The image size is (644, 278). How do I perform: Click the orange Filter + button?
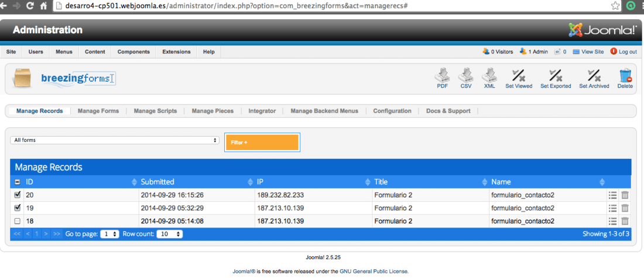[x=262, y=143]
